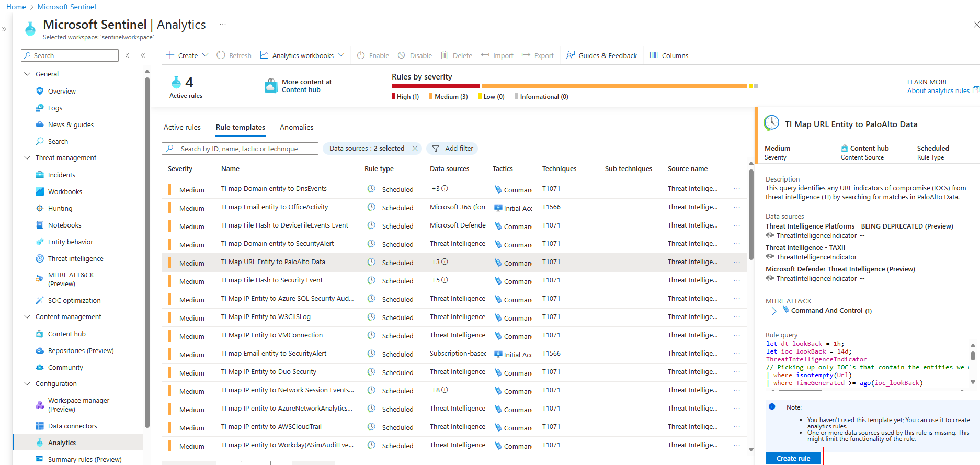Sort by the Severity column header

tap(180, 168)
